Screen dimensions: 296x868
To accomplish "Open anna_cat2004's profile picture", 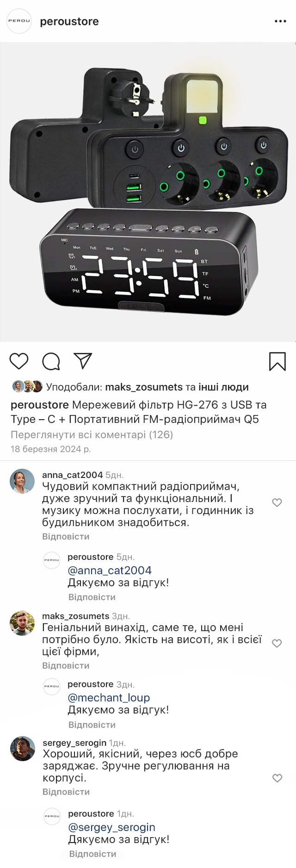I will [x=22, y=481].
